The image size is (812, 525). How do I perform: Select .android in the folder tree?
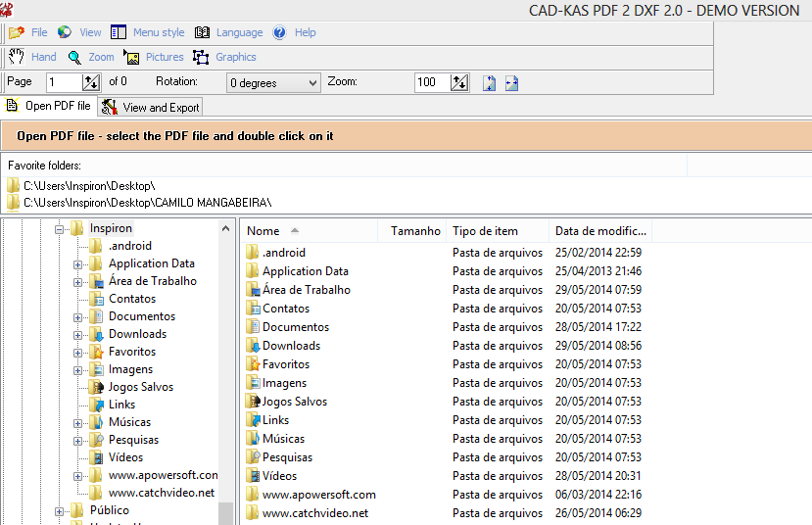130,246
